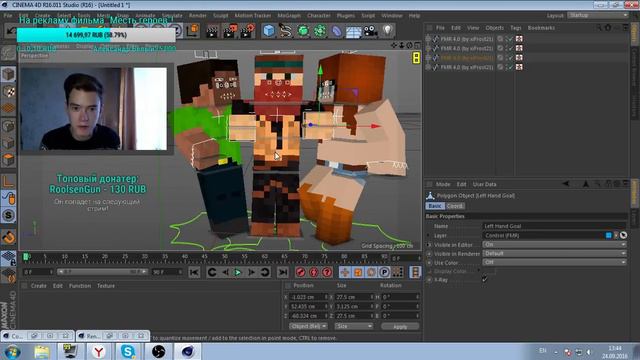This screenshot has height=360, width=640.
Task: Go to next key button
Action: pyautogui.click(x=265, y=272)
